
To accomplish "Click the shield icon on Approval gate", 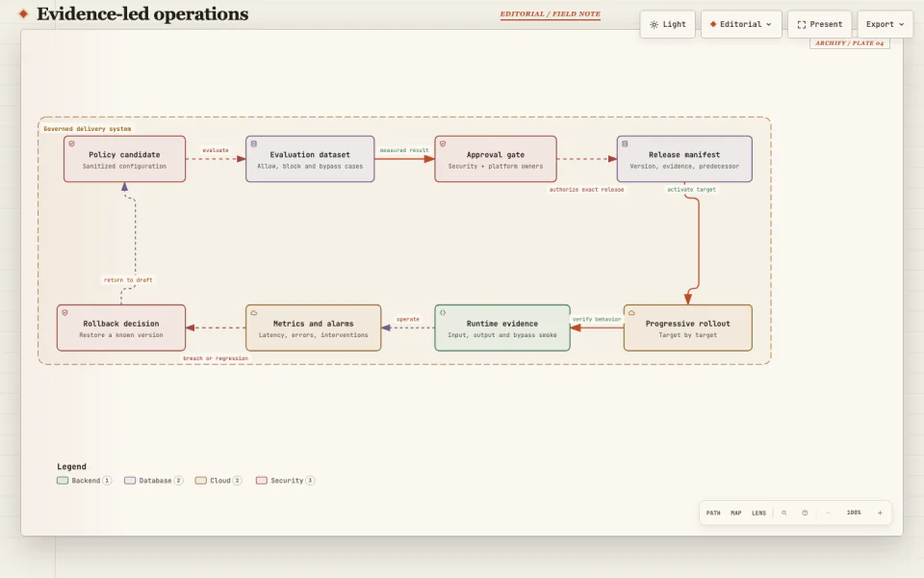I will click(x=443, y=144).
